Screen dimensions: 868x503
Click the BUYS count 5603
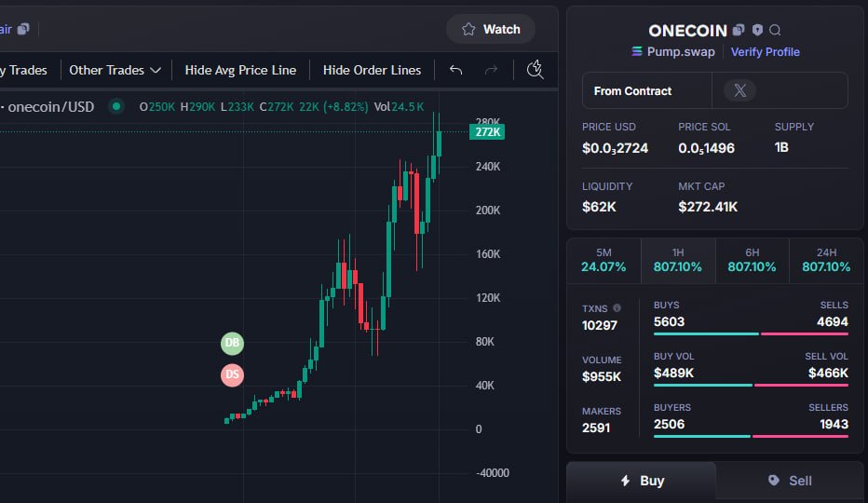(669, 322)
